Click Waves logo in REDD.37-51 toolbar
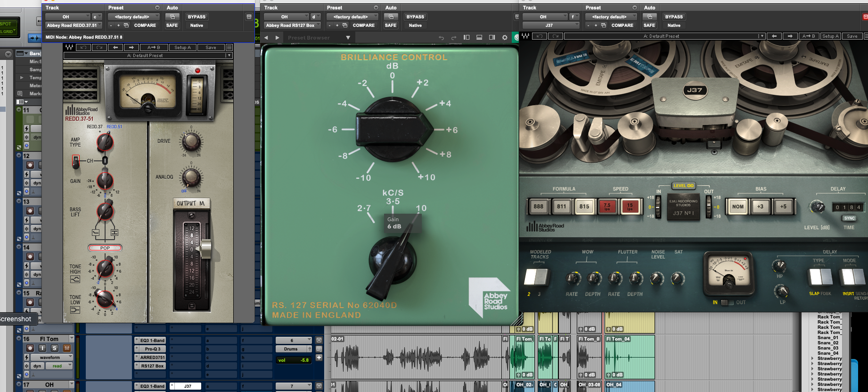This screenshot has width=868, height=392. [x=69, y=47]
